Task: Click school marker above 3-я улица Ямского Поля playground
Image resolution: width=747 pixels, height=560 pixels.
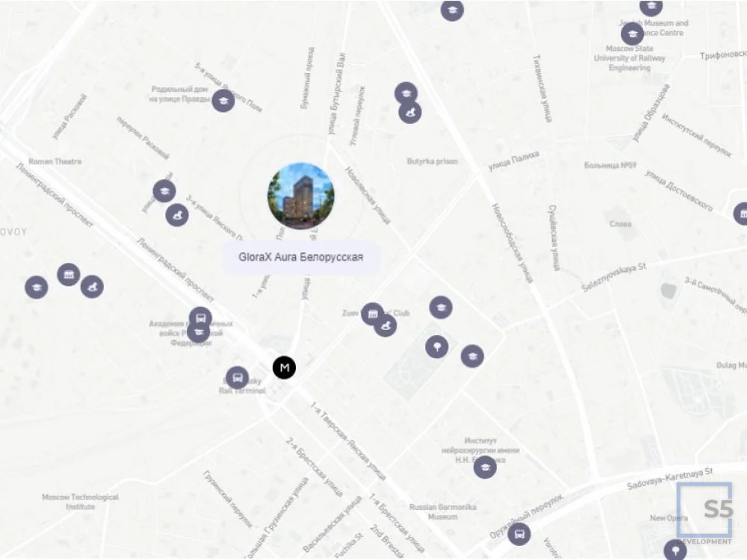Action: pyautogui.click(x=164, y=191)
